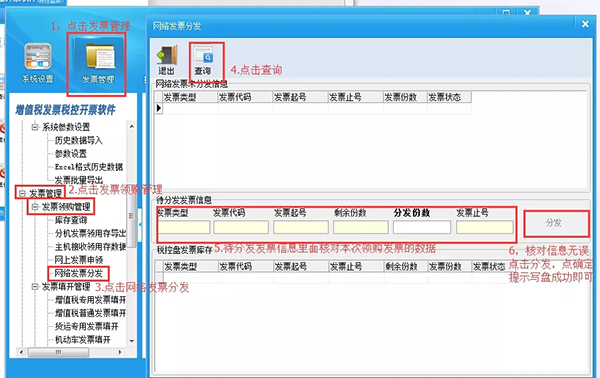This screenshot has width=600, height=378.
Task: Click the horizontal scrollbar right arrow
Action: click(x=120, y=352)
